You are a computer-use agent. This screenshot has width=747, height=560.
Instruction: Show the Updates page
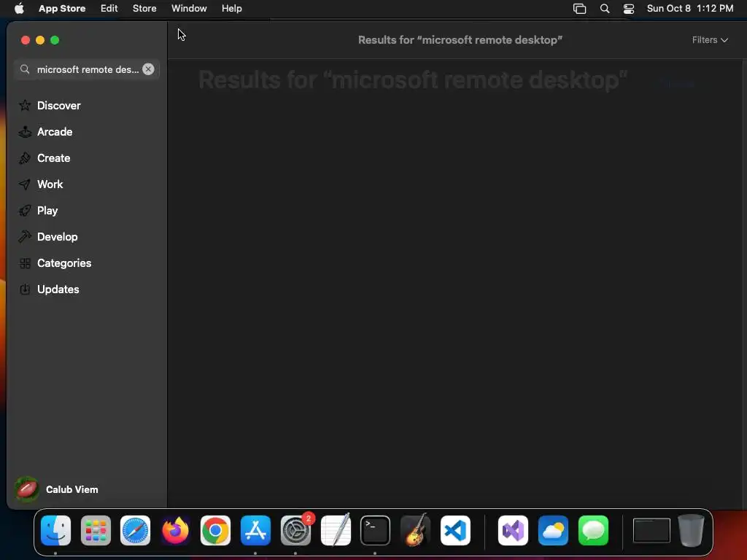(x=87, y=289)
